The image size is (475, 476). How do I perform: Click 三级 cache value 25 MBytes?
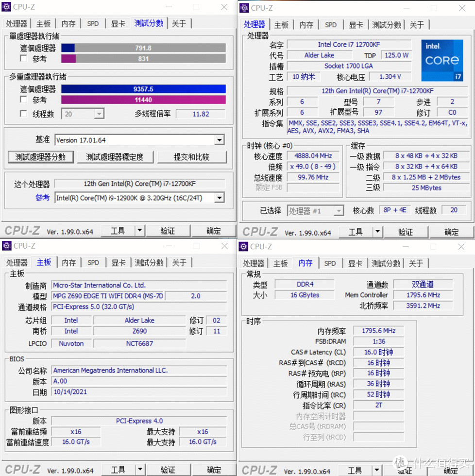[426, 187]
